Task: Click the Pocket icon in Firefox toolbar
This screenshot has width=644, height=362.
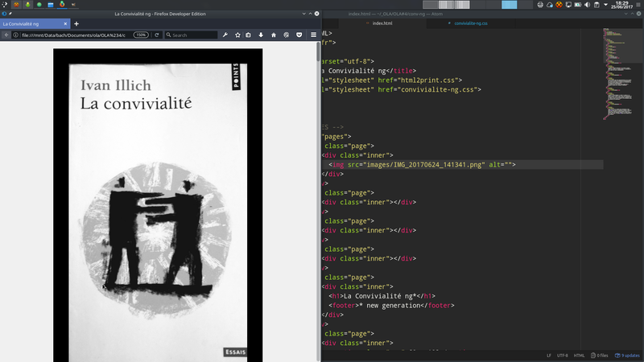Action: [x=299, y=35]
